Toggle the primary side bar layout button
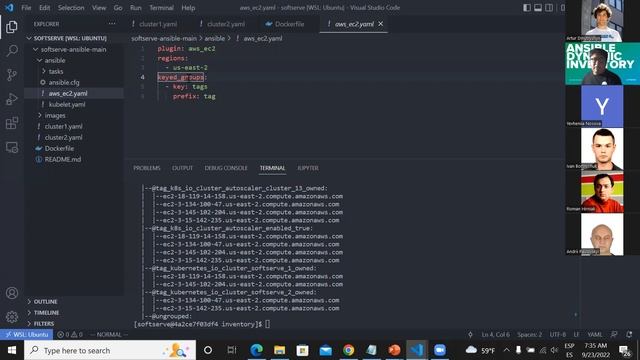640x360 pixels. (x=527, y=7)
